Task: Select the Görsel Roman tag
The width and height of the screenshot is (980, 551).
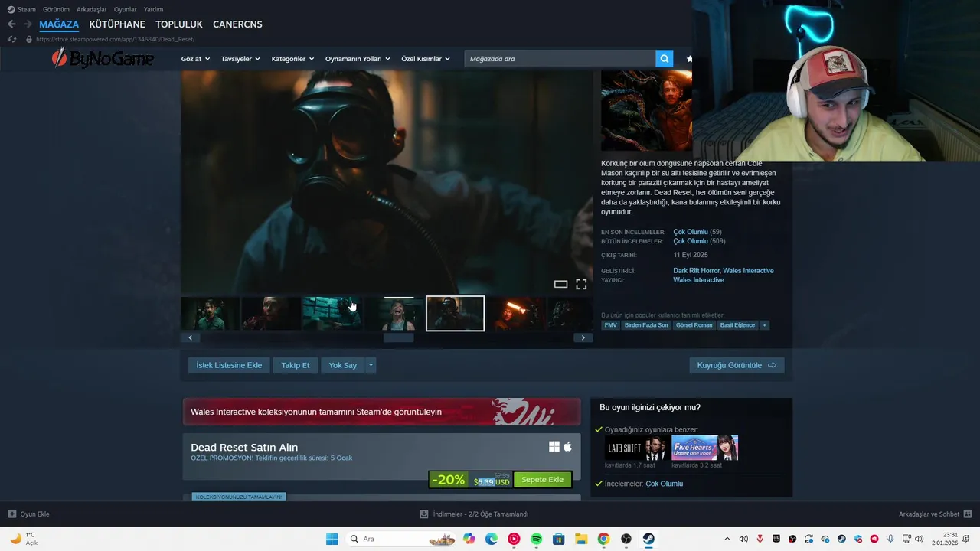Action: point(694,325)
